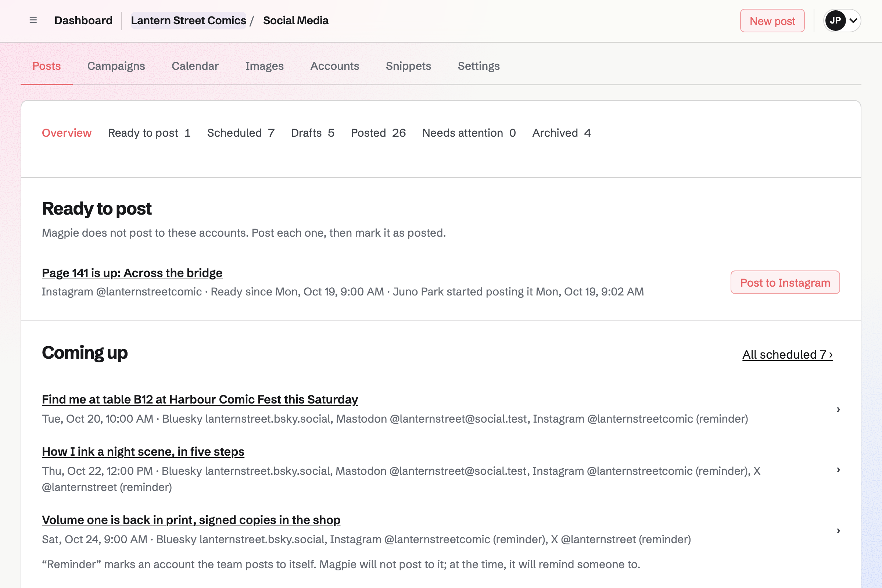This screenshot has height=588, width=882.
Task: Click the Coming up heading
Action: click(85, 353)
